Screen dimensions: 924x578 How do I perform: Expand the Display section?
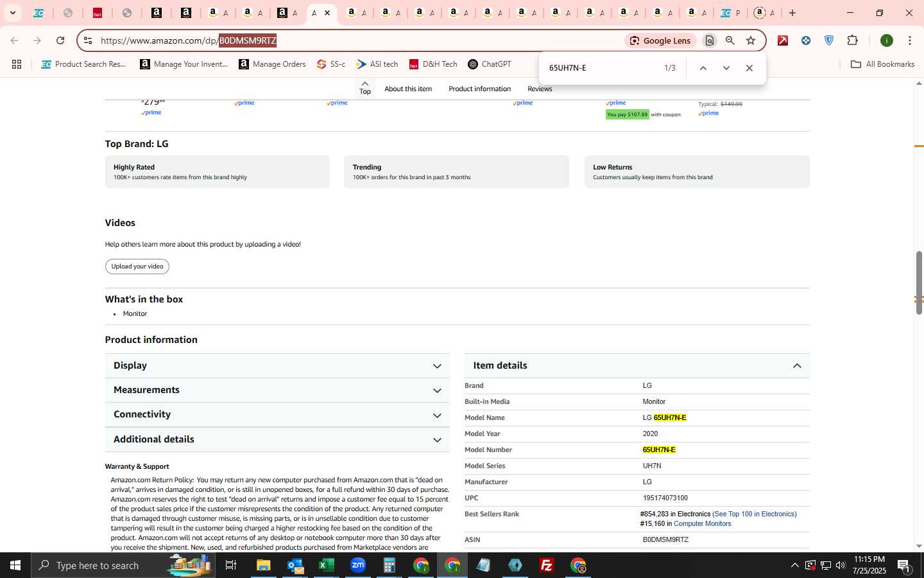pyautogui.click(x=277, y=365)
